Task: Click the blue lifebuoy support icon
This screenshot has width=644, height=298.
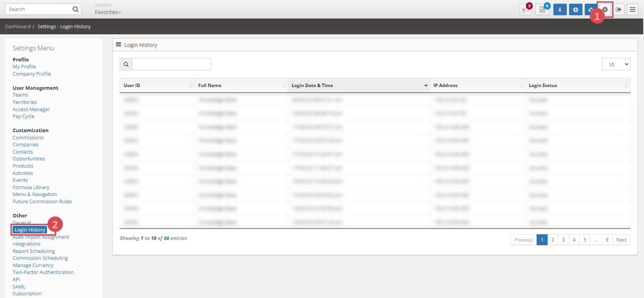Action: (x=576, y=10)
